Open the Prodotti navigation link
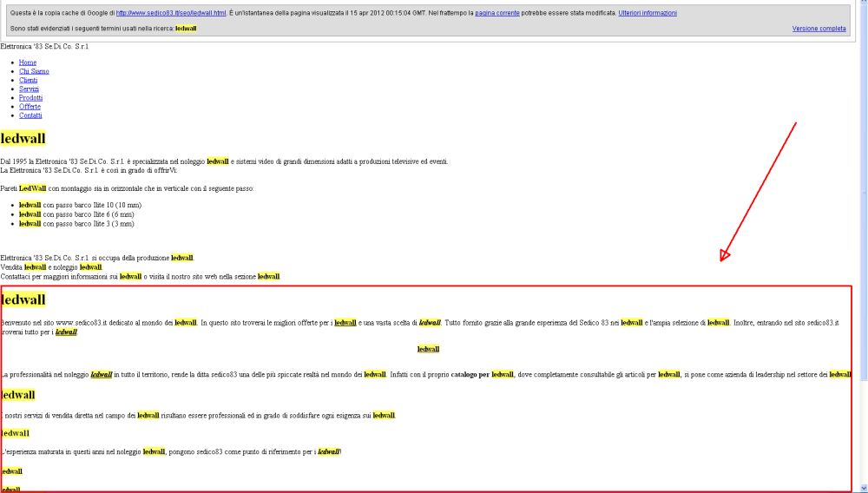868x493 pixels. [30, 98]
